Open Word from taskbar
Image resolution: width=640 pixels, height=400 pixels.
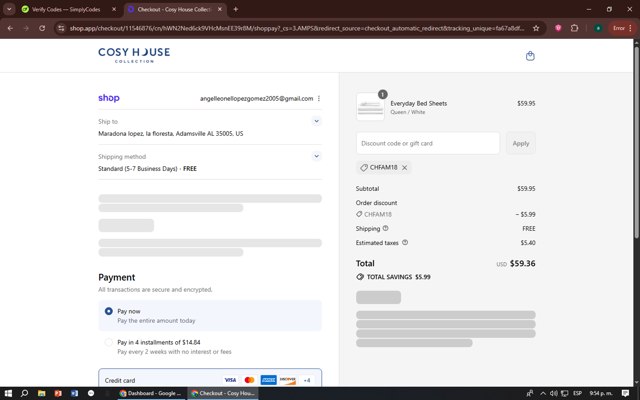click(x=74, y=393)
